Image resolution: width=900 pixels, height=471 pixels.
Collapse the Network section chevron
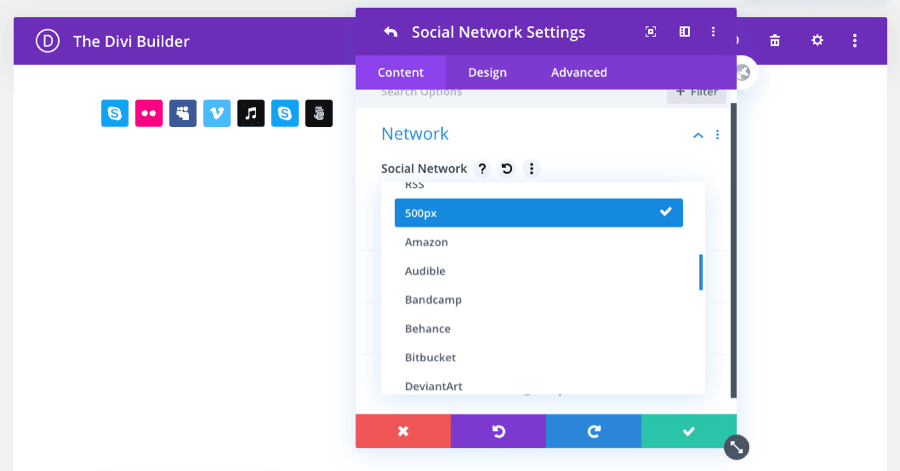point(698,135)
